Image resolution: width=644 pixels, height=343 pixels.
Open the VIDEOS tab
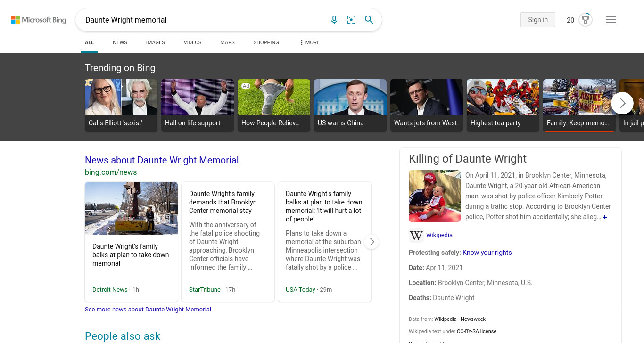[x=192, y=42]
